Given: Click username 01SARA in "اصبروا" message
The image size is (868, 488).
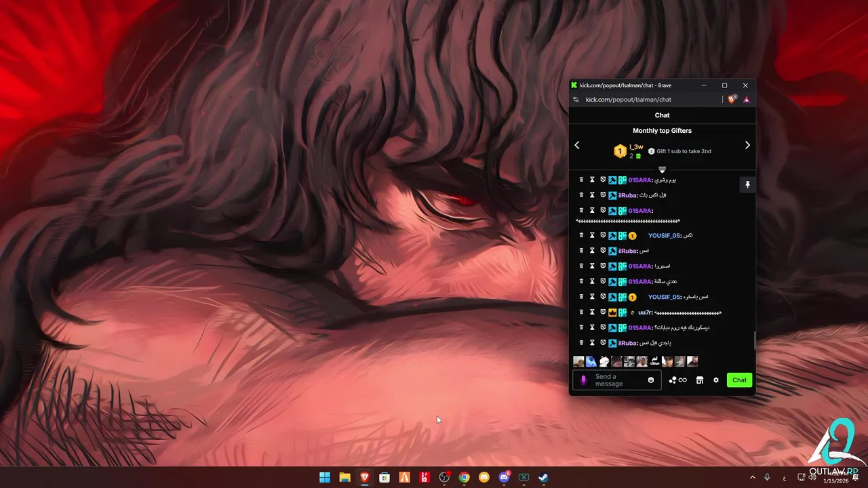Looking at the screenshot, I should tap(640, 266).
